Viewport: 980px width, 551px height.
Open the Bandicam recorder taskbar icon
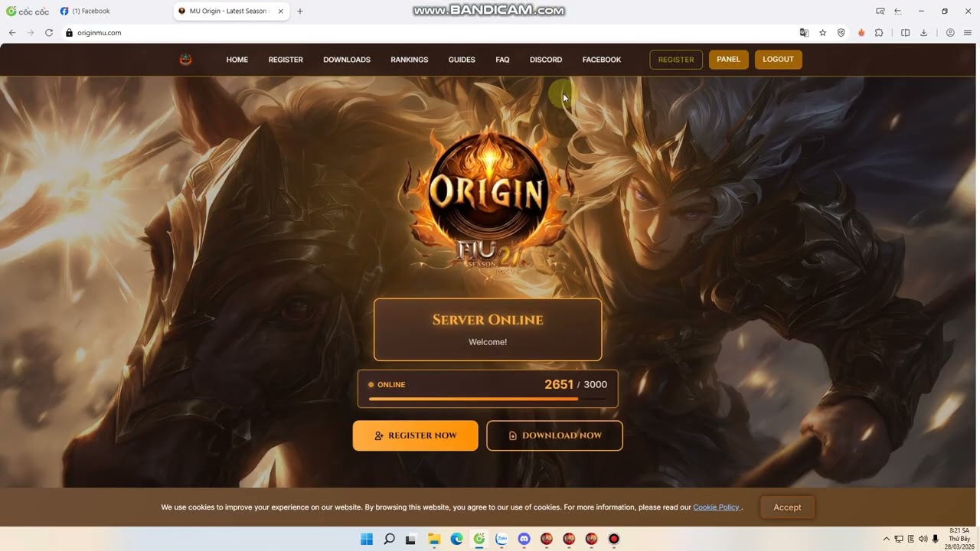click(x=613, y=539)
